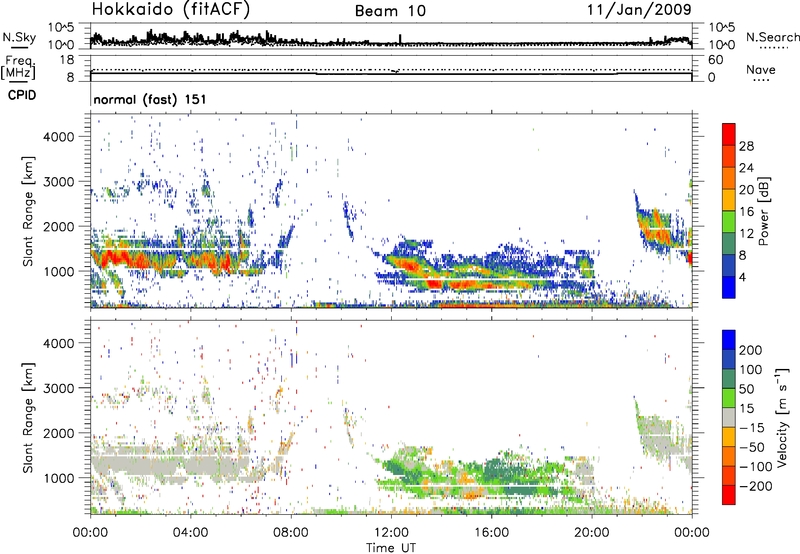Click the date '11/Jan/2009'
The width and height of the screenshot is (800, 554).
coord(639,9)
